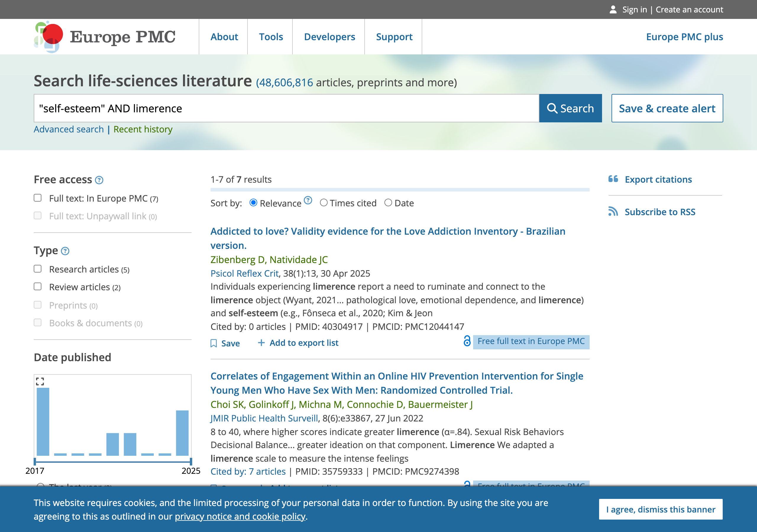Check the Books & documents filter
Viewport: 757px width, 532px height.
(38, 323)
